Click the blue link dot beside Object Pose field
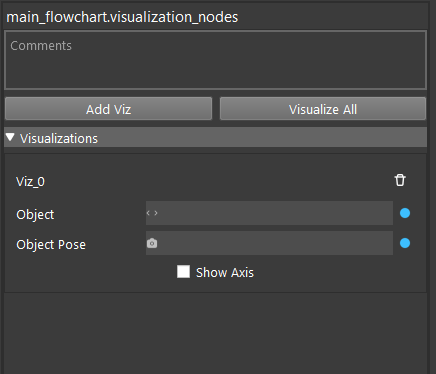This screenshot has height=374, width=436. pyautogui.click(x=405, y=243)
